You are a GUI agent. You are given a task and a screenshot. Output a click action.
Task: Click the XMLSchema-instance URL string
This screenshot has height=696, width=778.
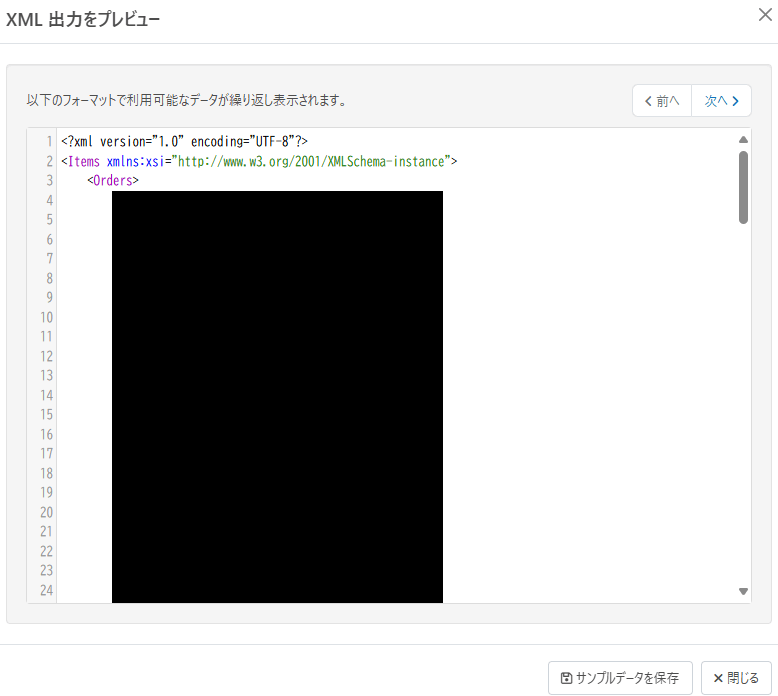click(x=311, y=162)
